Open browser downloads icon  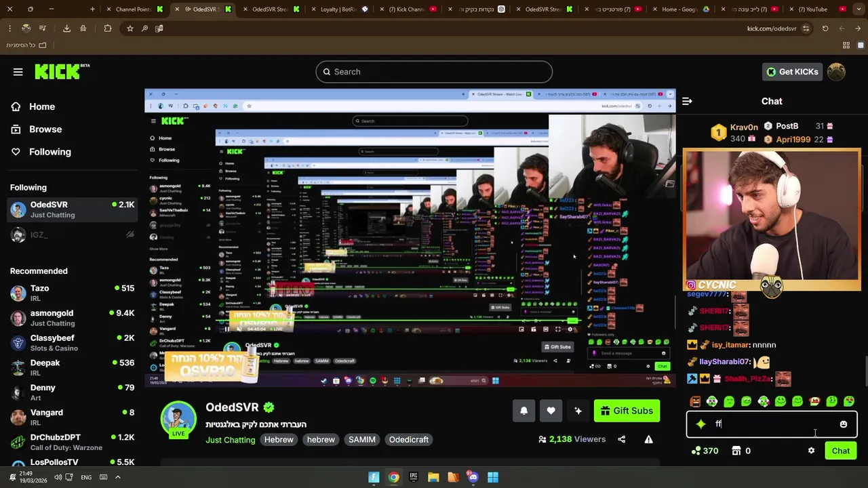tap(66, 28)
